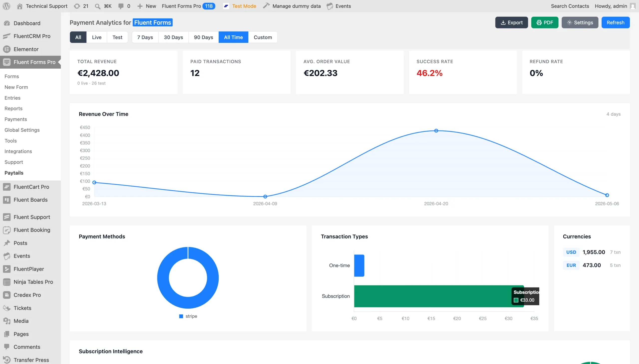Click the Posts pin icon in sidebar
This screenshot has width=639, height=364.
(7, 243)
